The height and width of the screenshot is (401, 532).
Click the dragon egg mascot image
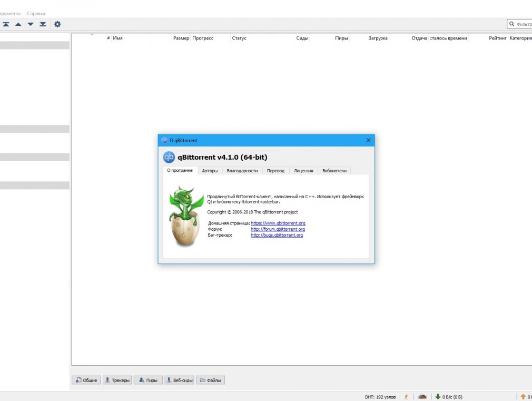(x=185, y=216)
